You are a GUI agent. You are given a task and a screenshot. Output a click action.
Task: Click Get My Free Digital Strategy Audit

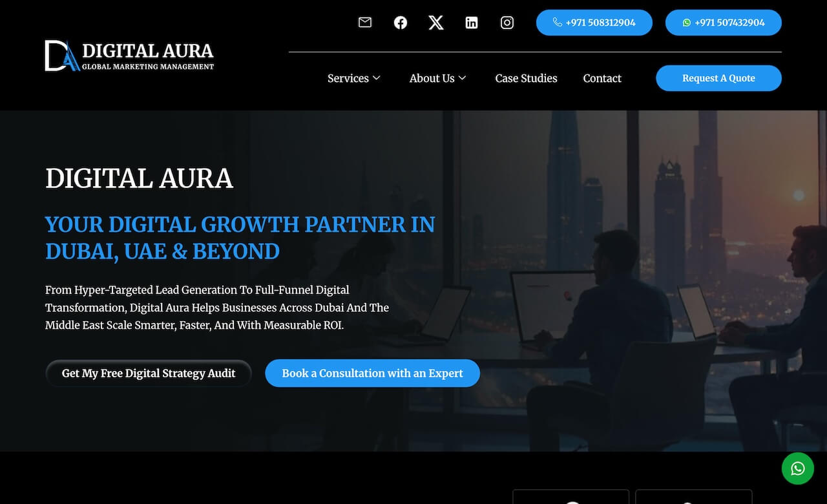(148, 373)
